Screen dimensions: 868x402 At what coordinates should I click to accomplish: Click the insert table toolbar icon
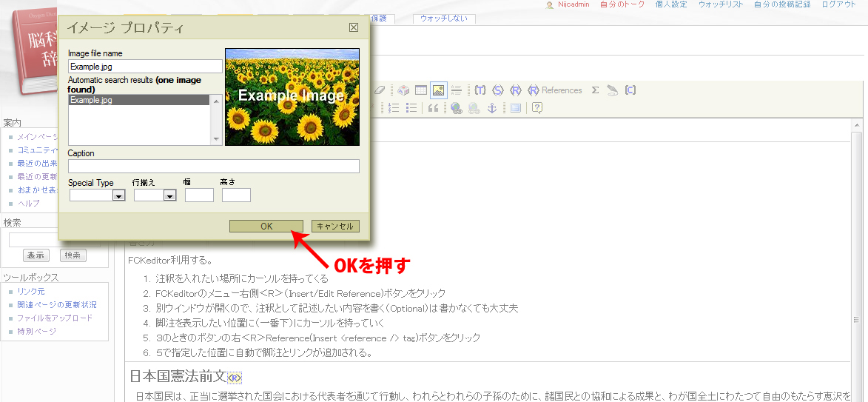coord(420,90)
